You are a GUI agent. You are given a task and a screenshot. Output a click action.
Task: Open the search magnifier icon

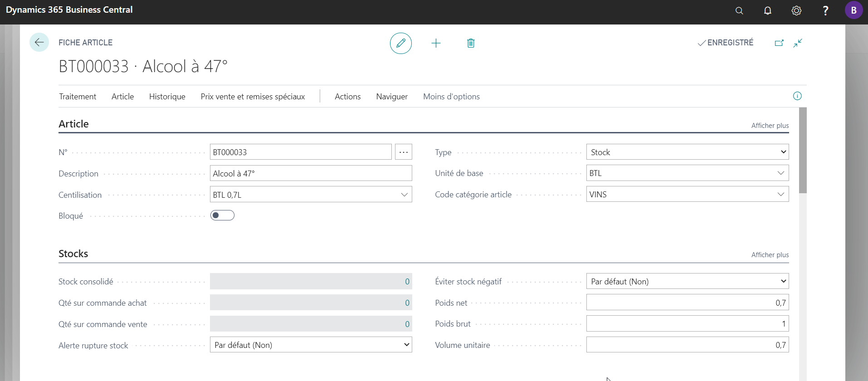tap(739, 10)
